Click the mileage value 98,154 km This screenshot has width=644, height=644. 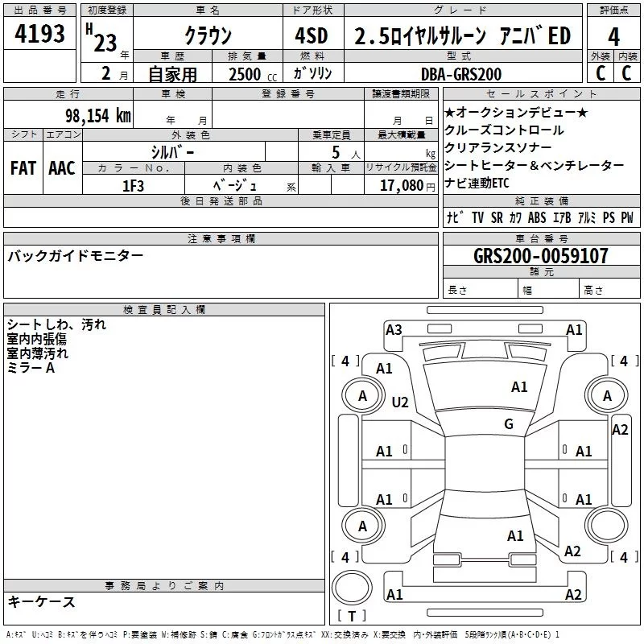click(97, 115)
